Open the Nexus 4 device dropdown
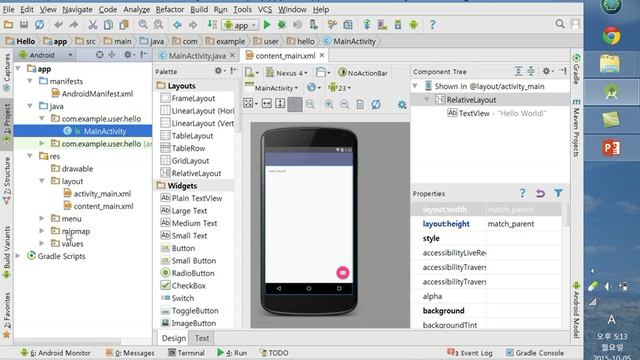 (x=287, y=73)
